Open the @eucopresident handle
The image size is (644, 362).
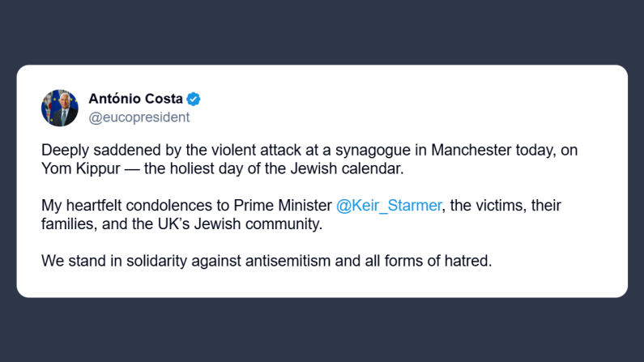(139, 117)
